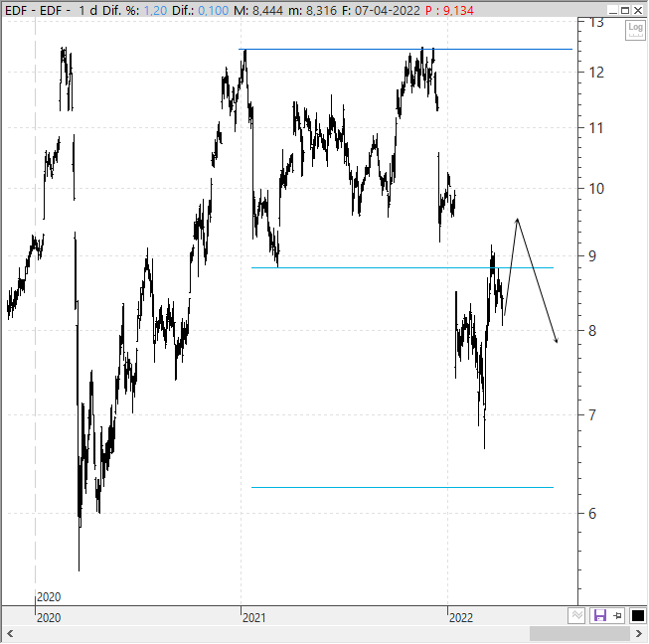Click the 'Dif. %: 1,20' value
Image resolution: width=649 pixels, height=644 pixels.
tap(135, 10)
